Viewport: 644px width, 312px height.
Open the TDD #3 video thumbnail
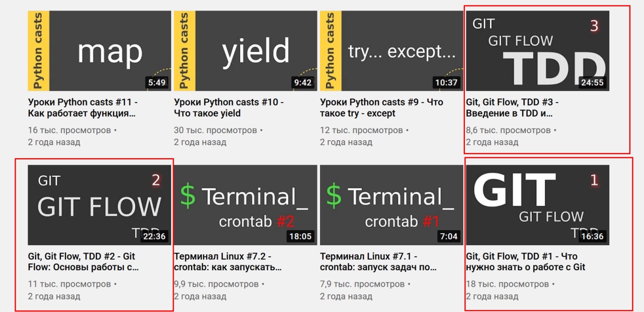(x=537, y=51)
